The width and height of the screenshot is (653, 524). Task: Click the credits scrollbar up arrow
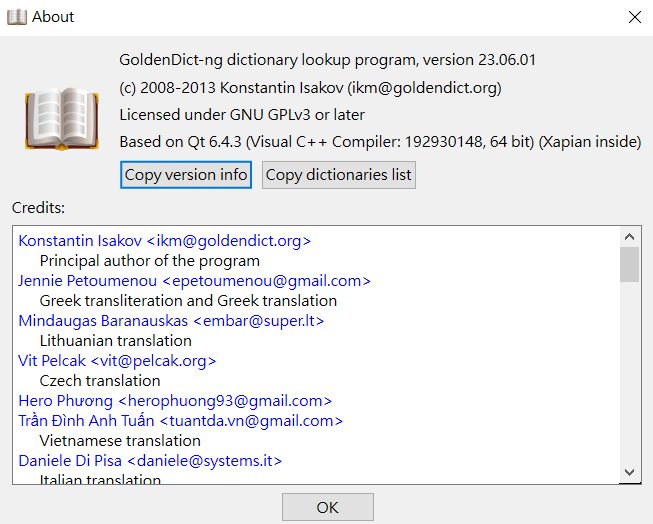629,237
